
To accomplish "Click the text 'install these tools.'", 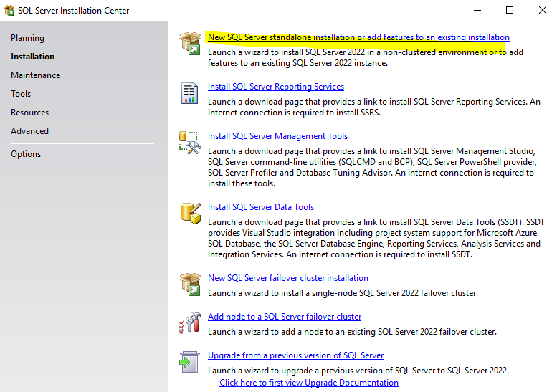I will click(x=242, y=183).
